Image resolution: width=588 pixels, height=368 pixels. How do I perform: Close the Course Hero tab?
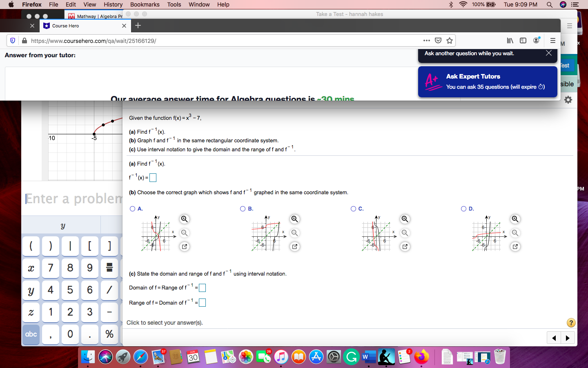tap(124, 26)
